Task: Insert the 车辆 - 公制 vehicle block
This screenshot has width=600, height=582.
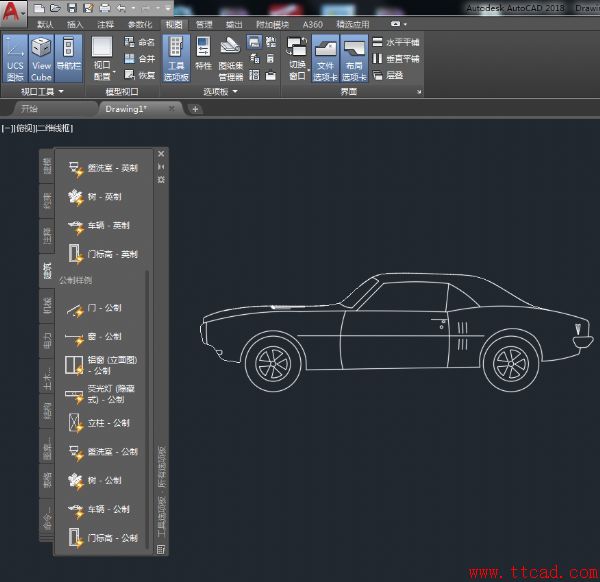Action: 99,510
